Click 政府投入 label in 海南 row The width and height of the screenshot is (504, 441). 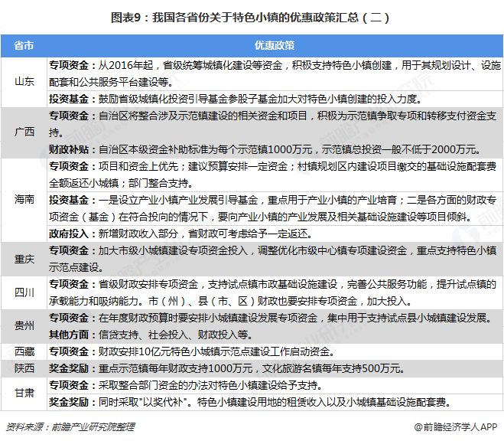tap(69, 234)
